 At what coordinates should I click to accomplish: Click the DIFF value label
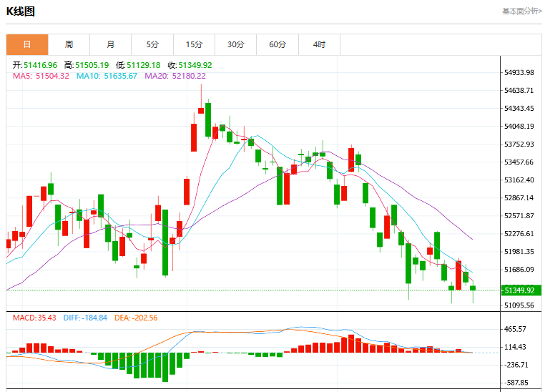(x=85, y=318)
